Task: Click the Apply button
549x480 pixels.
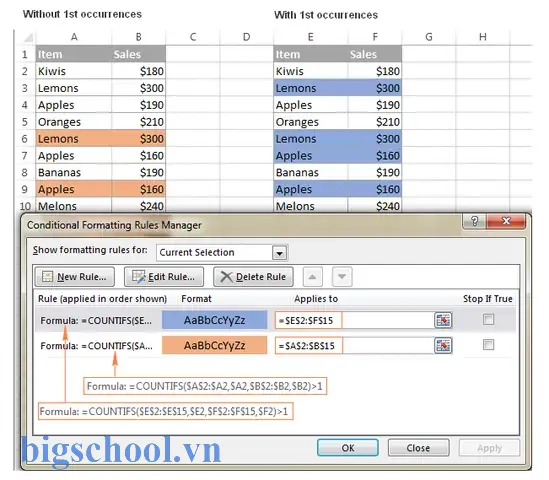Action: pos(489,448)
